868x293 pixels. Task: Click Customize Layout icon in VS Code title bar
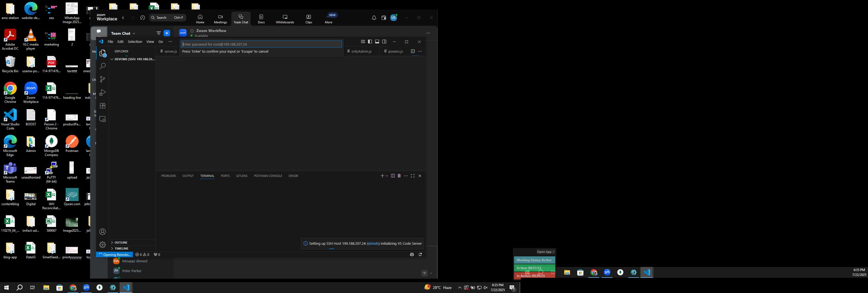(363, 42)
